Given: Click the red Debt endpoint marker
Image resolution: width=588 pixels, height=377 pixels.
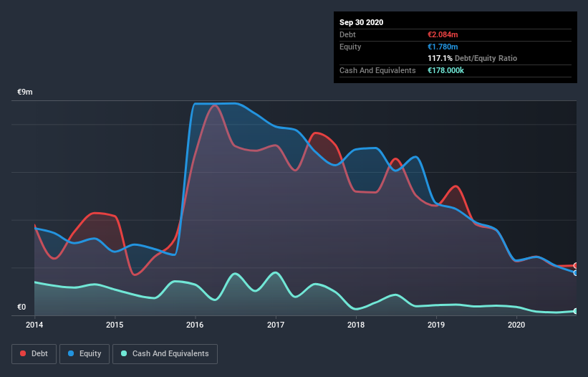Looking at the screenshot, I should pos(576,266).
